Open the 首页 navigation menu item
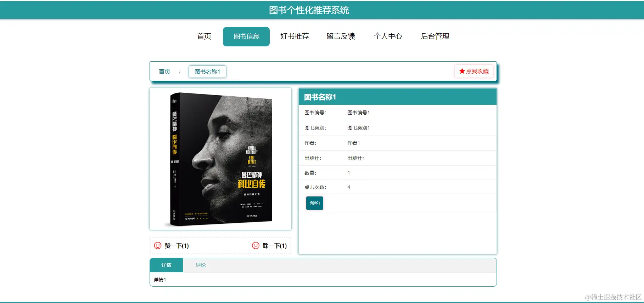This screenshot has width=644, height=303. (x=204, y=36)
